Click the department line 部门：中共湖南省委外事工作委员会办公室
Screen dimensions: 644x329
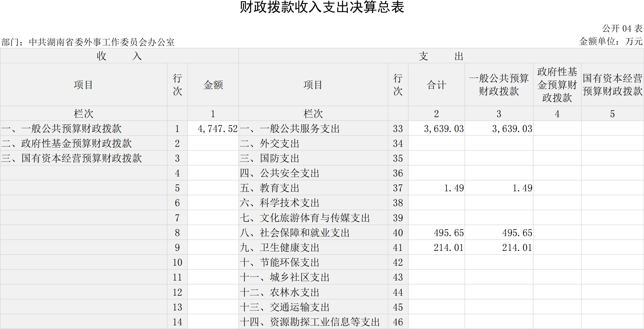coord(88,42)
